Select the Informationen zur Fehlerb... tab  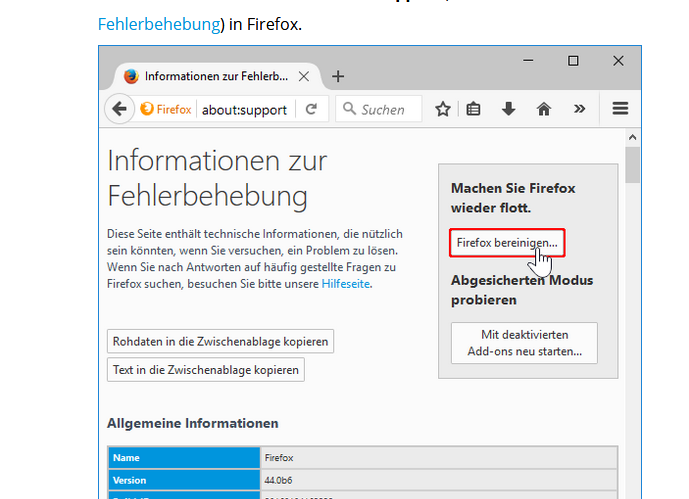point(216,76)
